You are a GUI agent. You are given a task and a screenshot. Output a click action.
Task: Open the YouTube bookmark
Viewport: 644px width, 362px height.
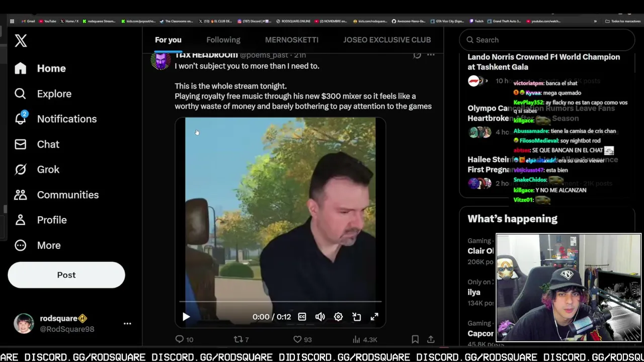pos(47,21)
